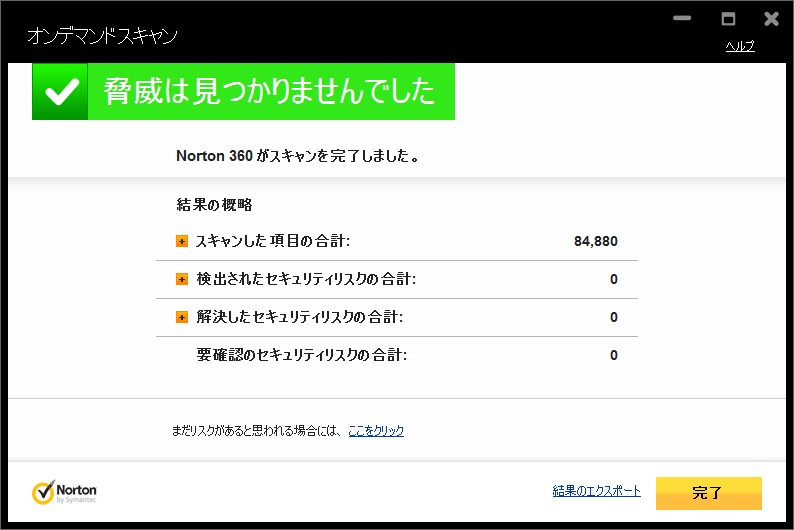Image resolution: width=794 pixels, height=530 pixels.
Task: Expand the スキャンした項目の合計 row
Action: 182,241
